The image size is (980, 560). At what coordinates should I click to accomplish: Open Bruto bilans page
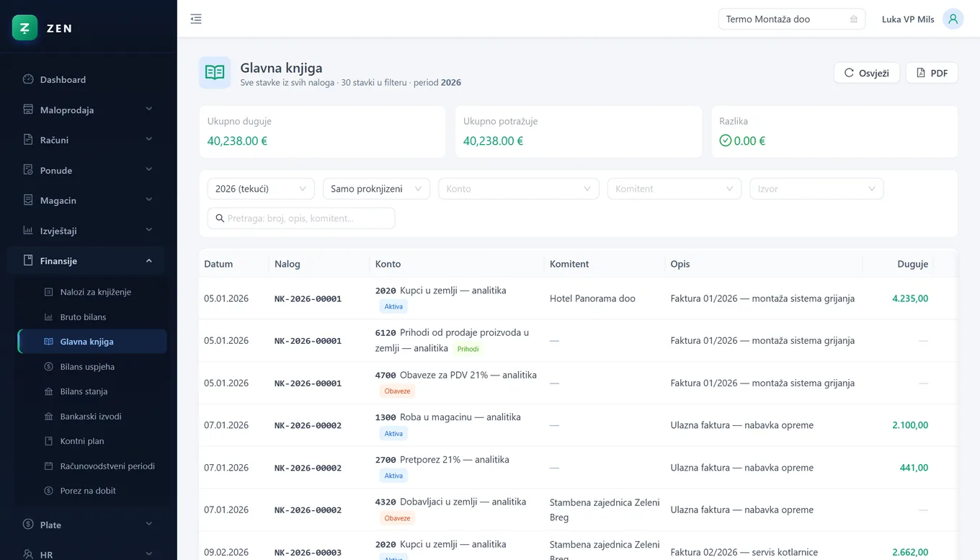point(92,317)
